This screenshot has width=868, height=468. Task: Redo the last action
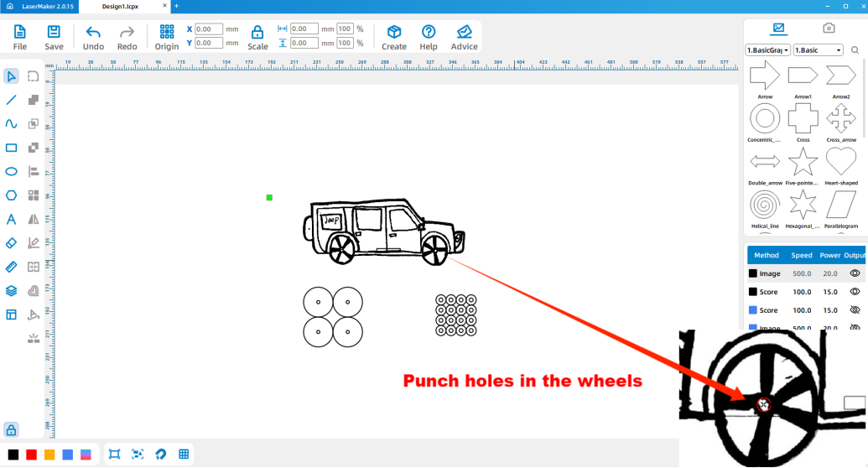click(127, 37)
